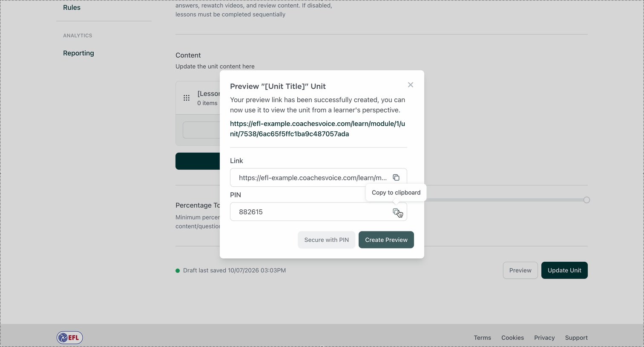Open Reporting in the sidebar
644x347 pixels.
coord(79,53)
